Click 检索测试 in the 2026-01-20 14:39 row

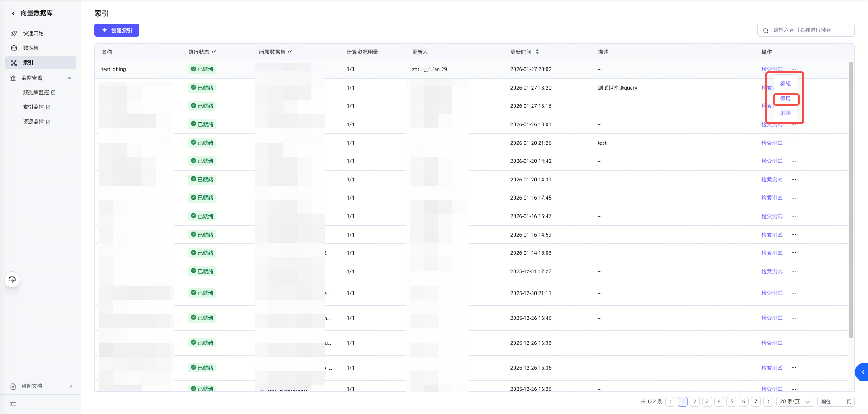772,180
